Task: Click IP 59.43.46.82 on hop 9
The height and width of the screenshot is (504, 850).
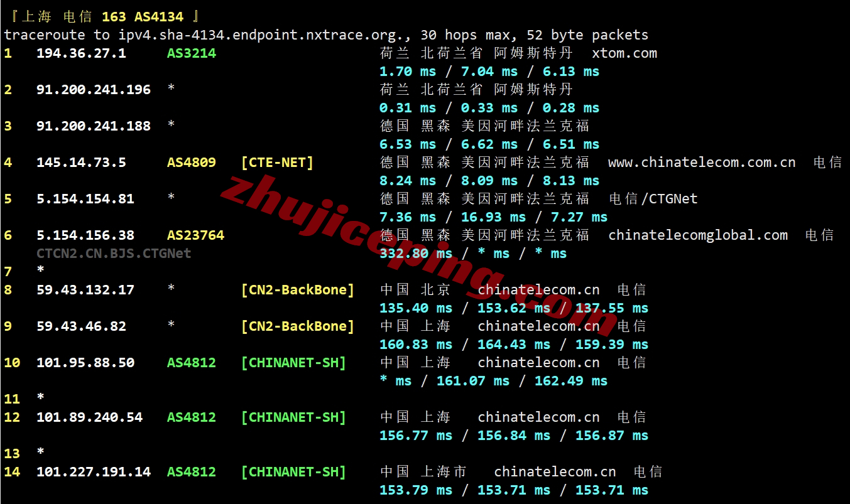Action: click(81, 326)
